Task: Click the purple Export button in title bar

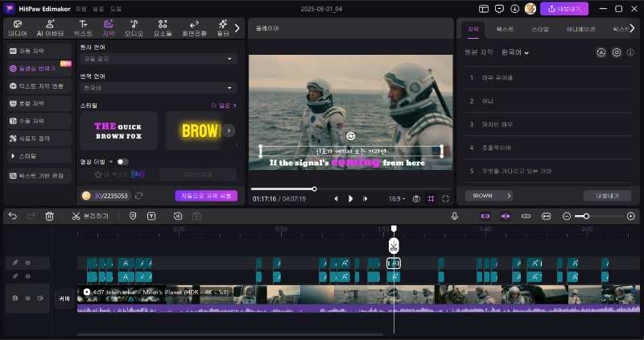Action: [x=564, y=9]
